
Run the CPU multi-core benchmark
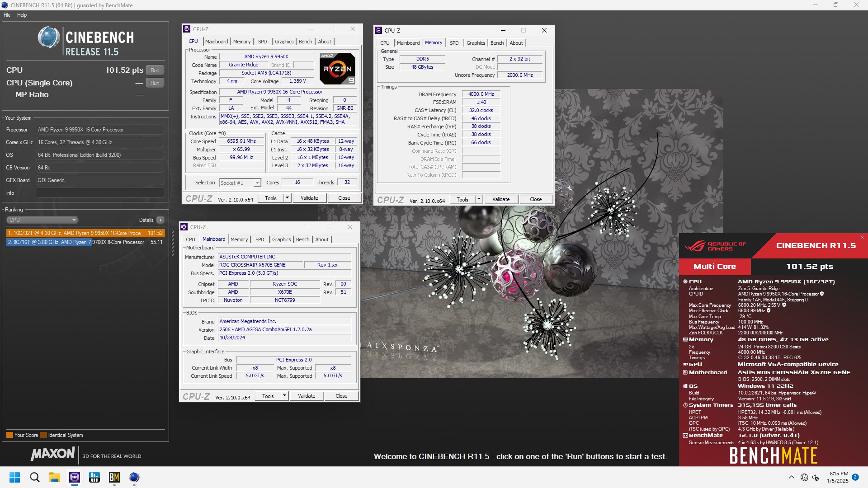click(155, 70)
